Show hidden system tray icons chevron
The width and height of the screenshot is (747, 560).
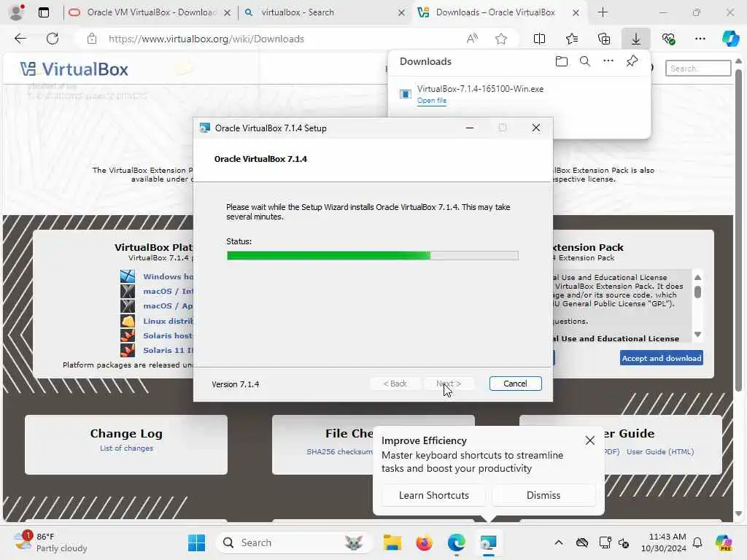559,542
